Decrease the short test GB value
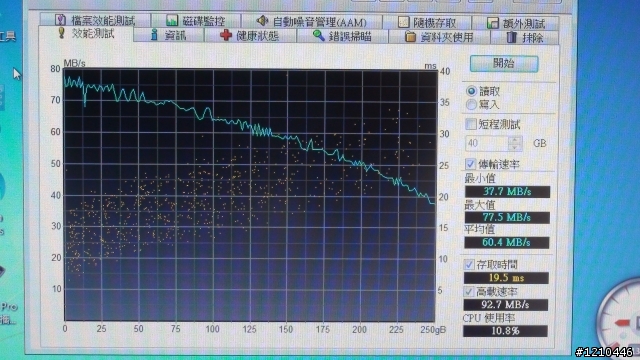Screen dimensions: 640x360 (515, 147)
